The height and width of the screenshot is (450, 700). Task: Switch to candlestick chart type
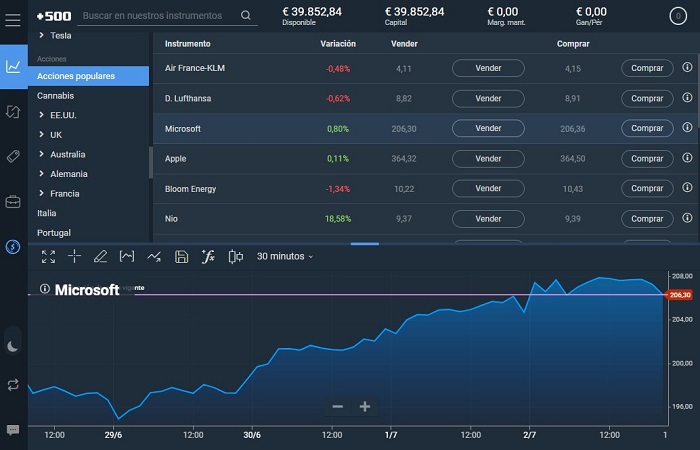(236, 257)
